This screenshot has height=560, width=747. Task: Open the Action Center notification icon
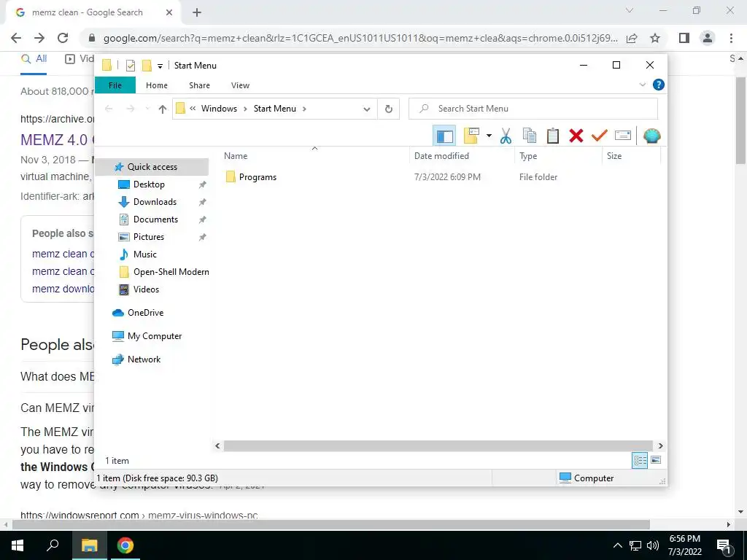(x=724, y=546)
